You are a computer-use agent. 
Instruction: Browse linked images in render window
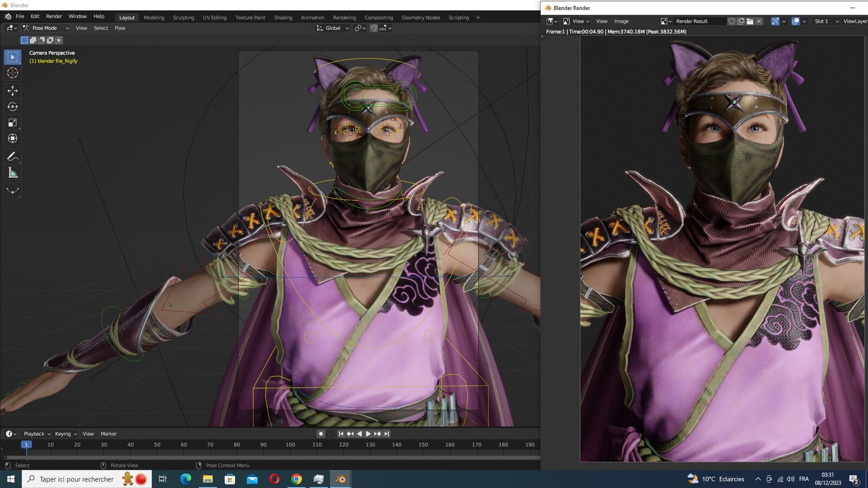click(x=666, y=21)
